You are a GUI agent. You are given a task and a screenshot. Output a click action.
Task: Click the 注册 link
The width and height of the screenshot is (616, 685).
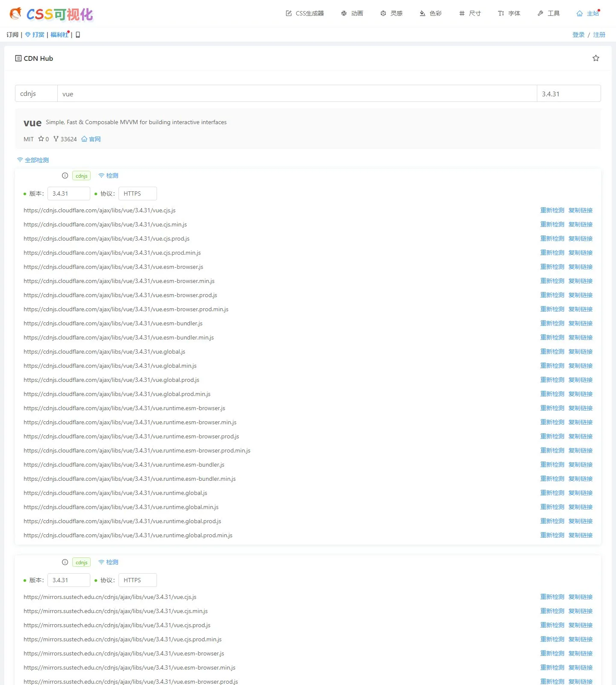[599, 35]
